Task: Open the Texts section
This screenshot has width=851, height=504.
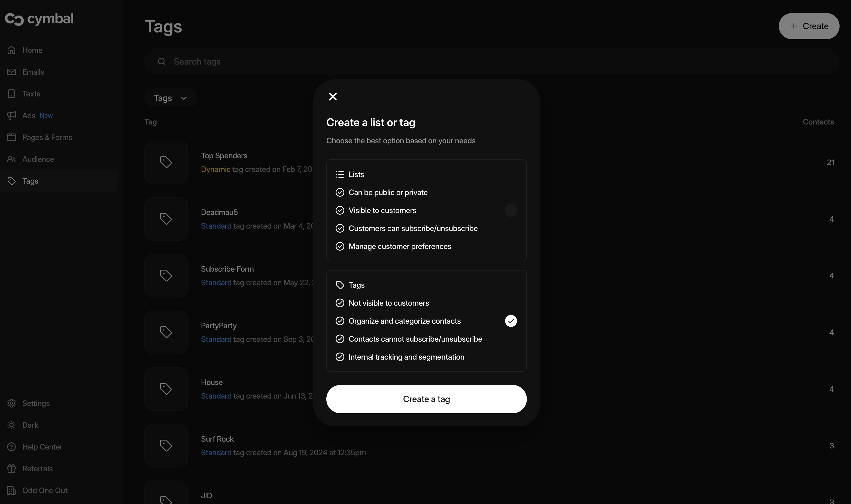Action: tap(31, 94)
